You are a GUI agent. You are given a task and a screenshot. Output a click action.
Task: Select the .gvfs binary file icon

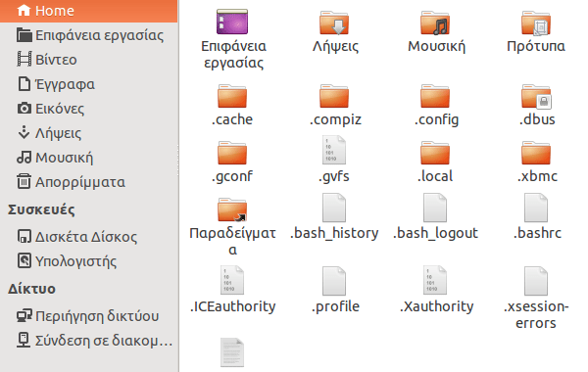click(334, 150)
